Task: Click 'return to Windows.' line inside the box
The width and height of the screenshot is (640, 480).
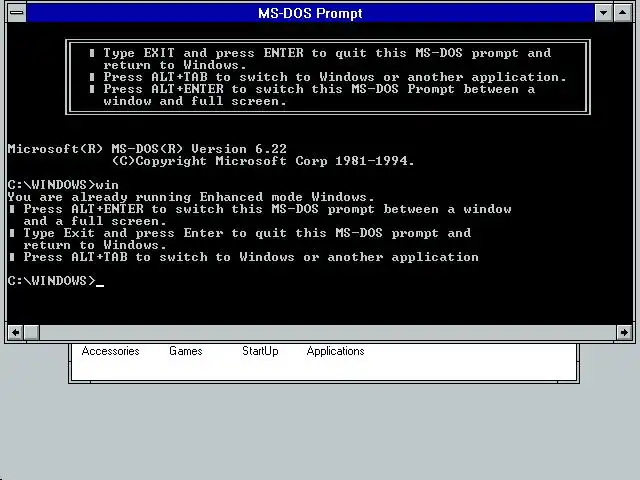Action: 175,65
